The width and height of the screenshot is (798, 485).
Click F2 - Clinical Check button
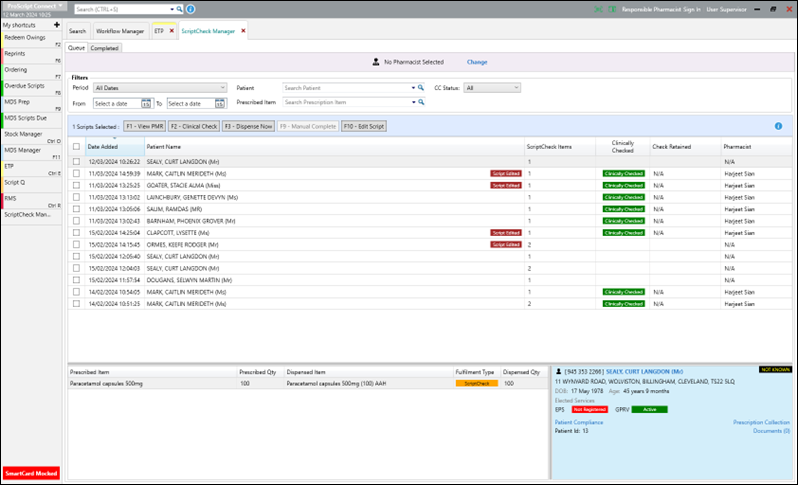pyautogui.click(x=194, y=126)
